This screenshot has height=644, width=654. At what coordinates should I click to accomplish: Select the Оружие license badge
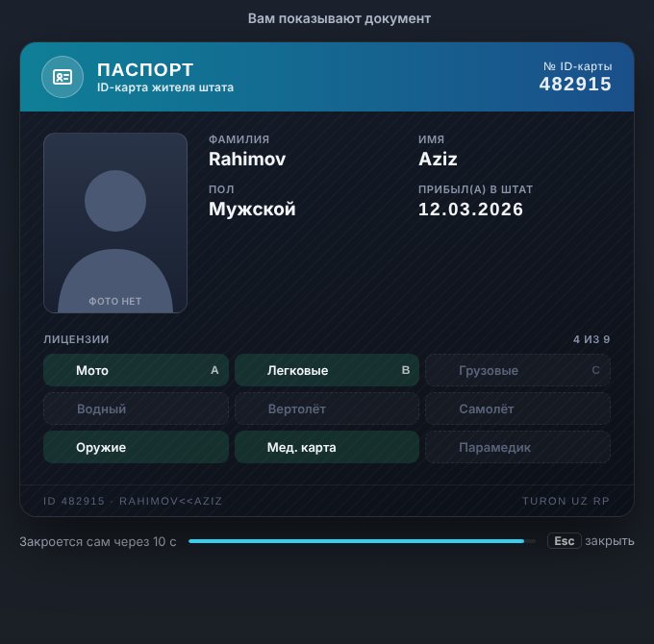(x=136, y=447)
